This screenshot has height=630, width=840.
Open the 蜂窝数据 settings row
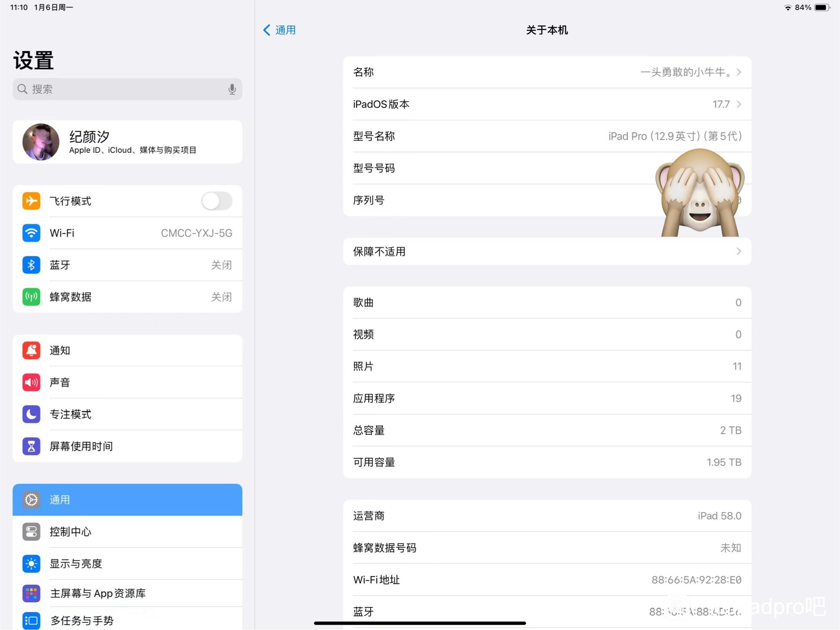[127, 297]
